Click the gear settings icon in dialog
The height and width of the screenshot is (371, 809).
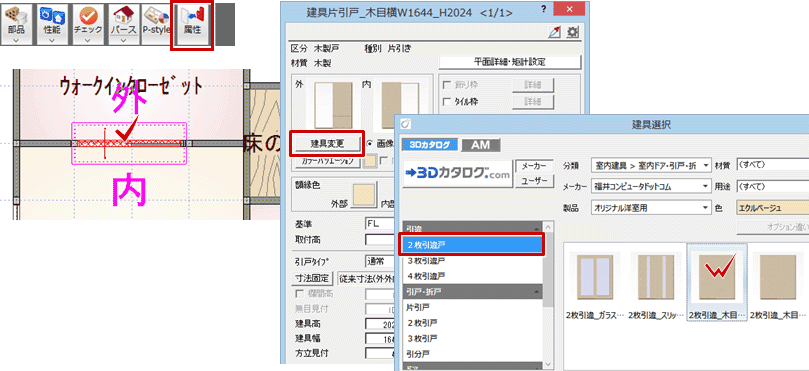(x=572, y=33)
